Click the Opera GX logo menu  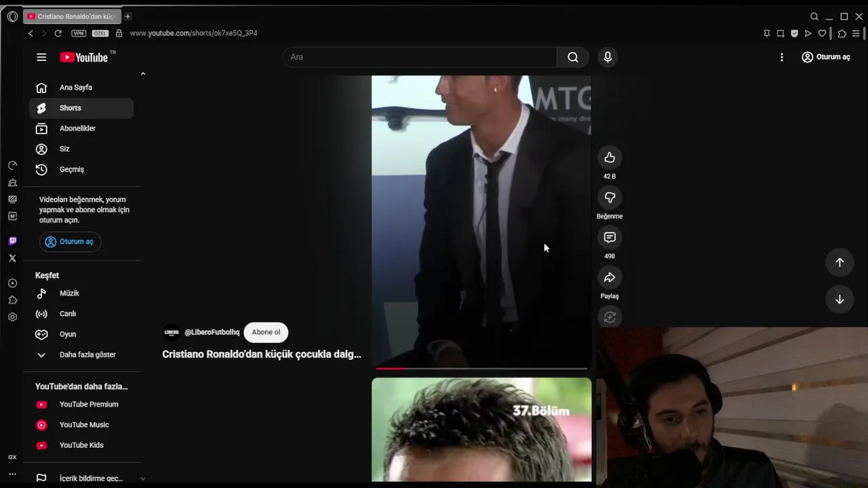tap(12, 16)
